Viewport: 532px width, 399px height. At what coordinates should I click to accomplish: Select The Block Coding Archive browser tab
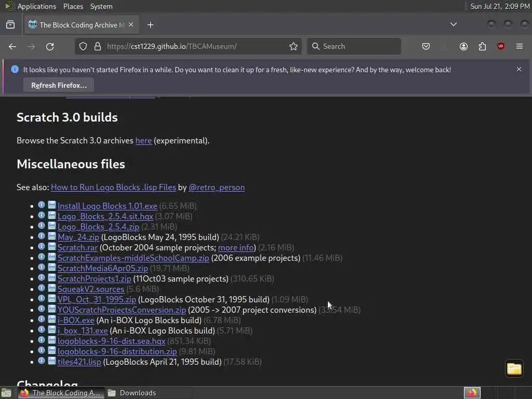click(82, 25)
